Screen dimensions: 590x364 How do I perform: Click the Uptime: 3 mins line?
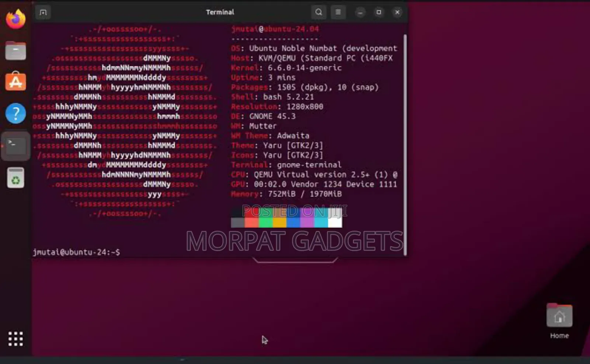[x=263, y=77]
